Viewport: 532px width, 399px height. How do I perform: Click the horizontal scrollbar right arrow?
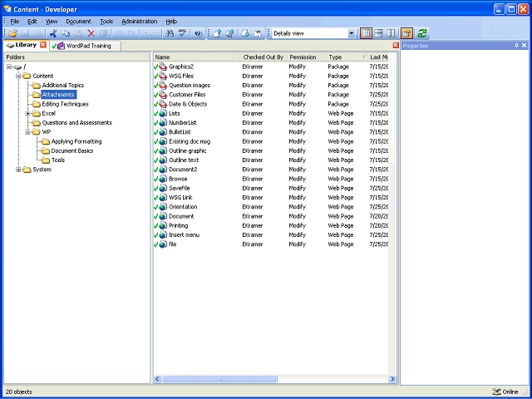click(x=392, y=379)
